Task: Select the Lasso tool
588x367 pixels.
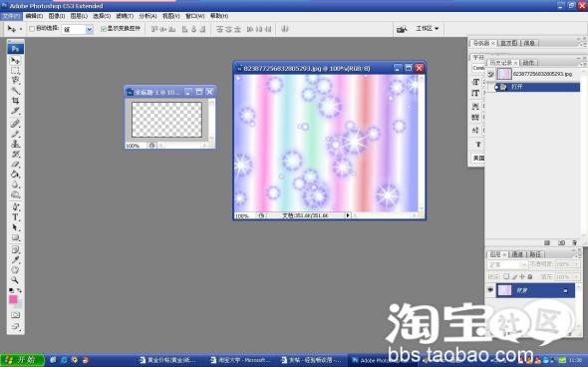Action: pyautogui.click(x=15, y=80)
